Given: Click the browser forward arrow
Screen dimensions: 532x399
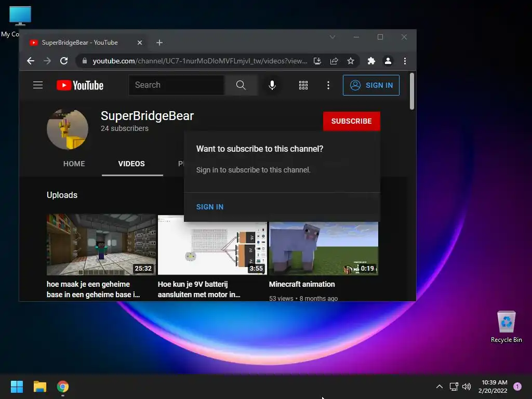Looking at the screenshot, I should [47, 61].
